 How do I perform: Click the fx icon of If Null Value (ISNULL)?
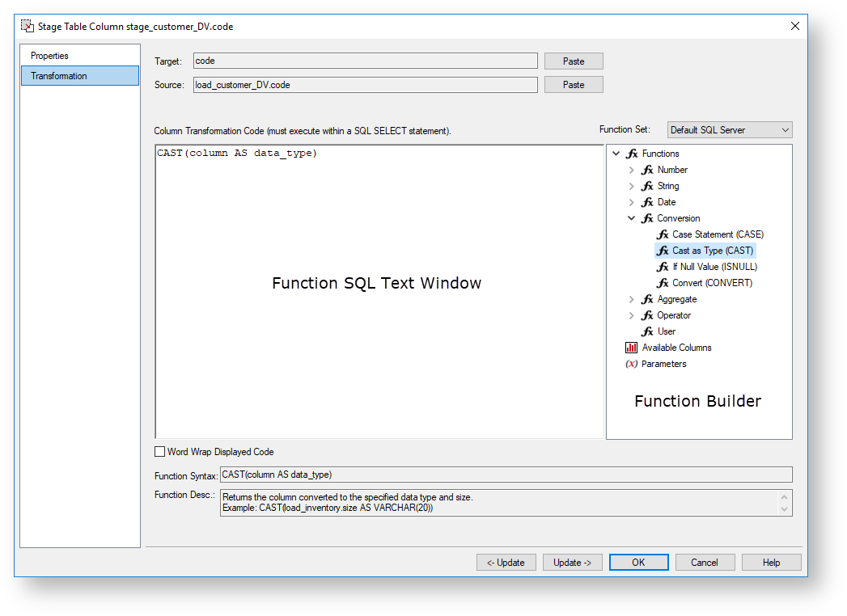pyautogui.click(x=663, y=268)
